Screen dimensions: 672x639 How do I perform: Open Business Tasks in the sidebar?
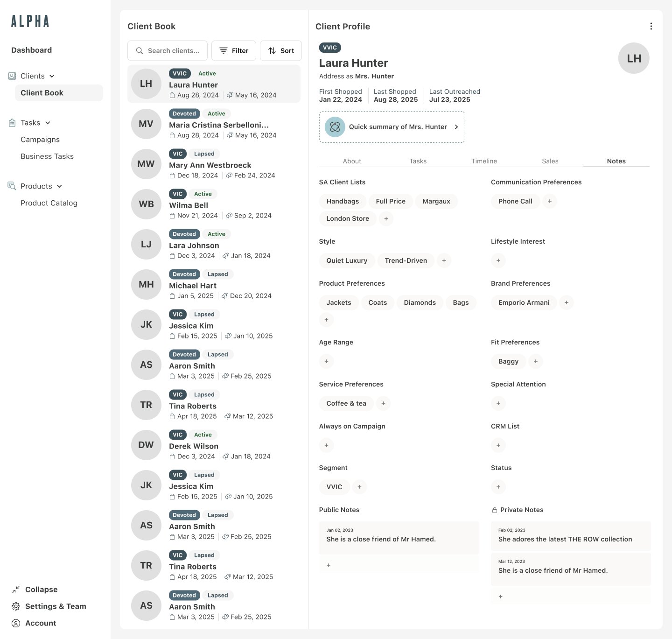pyautogui.click(x=47, y=156)
